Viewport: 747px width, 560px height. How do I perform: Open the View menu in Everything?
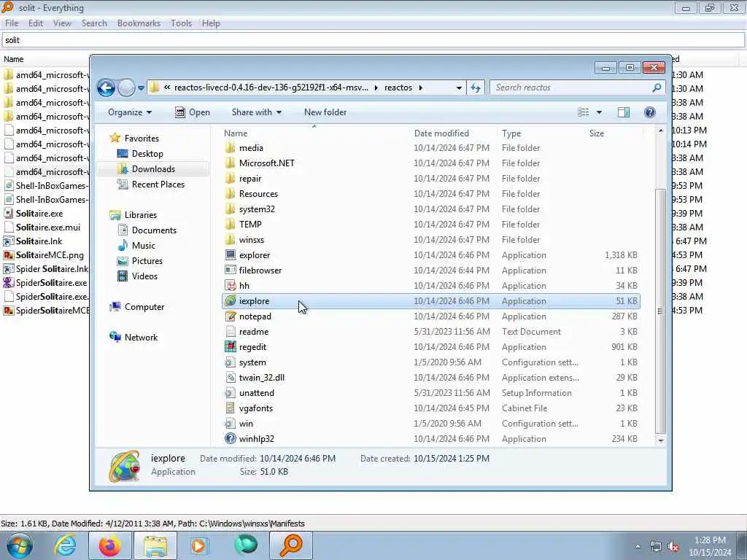62,23
